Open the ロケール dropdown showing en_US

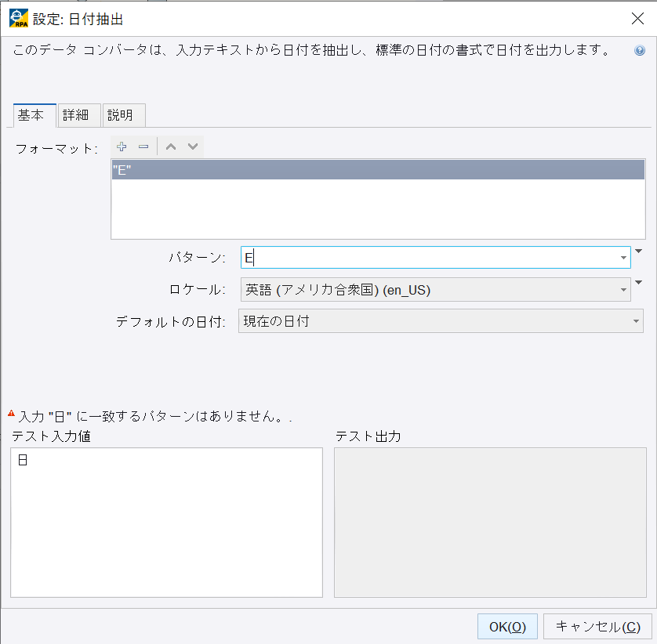click(435, 290)
